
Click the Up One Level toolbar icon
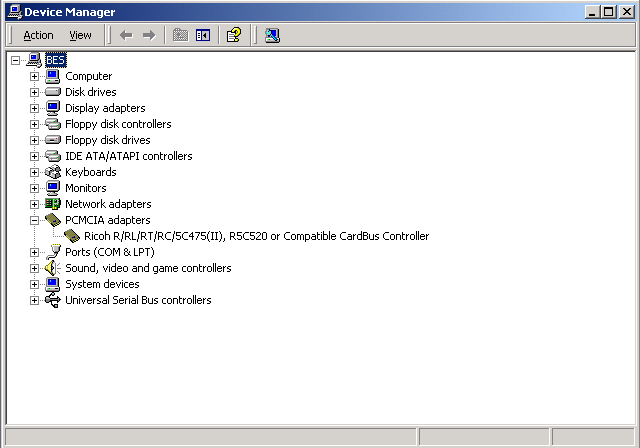[180, 35]
